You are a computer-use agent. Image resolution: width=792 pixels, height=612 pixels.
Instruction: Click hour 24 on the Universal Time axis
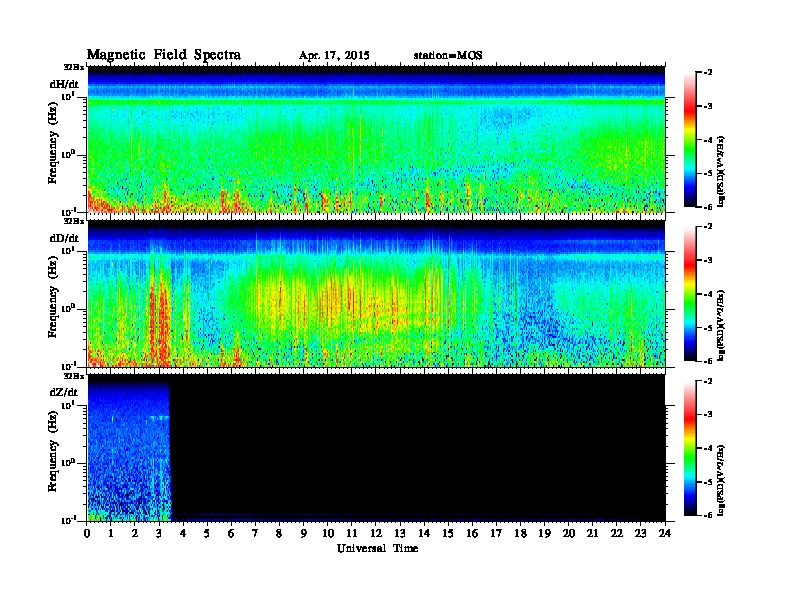click(665, 533)
